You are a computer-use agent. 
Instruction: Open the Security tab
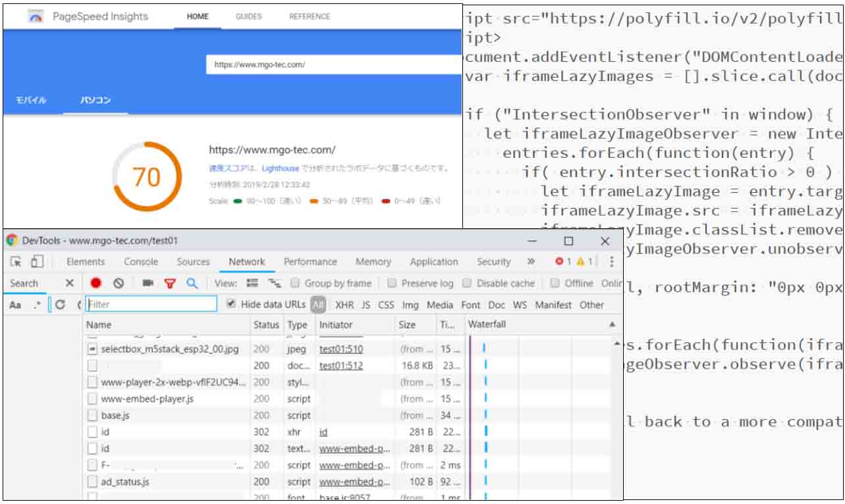click(494, 262)
